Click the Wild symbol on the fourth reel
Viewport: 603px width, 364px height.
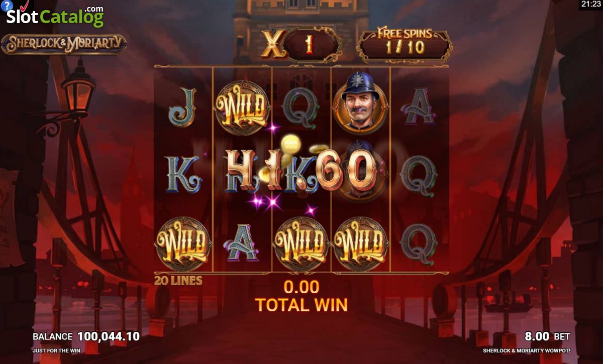pos(360,245)
